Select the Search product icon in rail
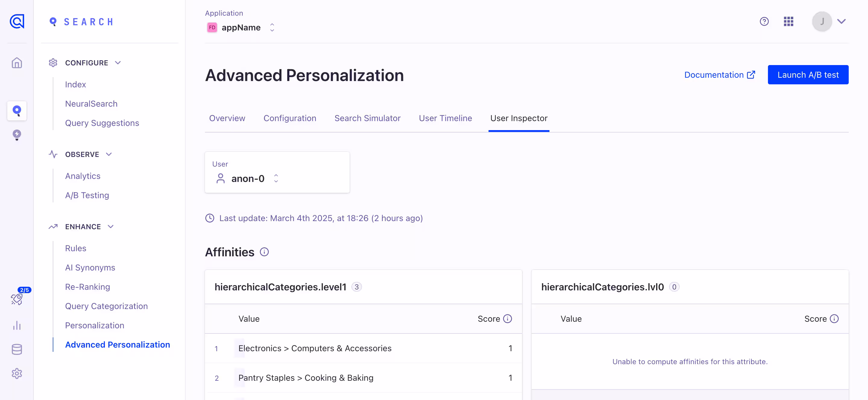Viewport: 868px width, 400px height. (17, 111)
